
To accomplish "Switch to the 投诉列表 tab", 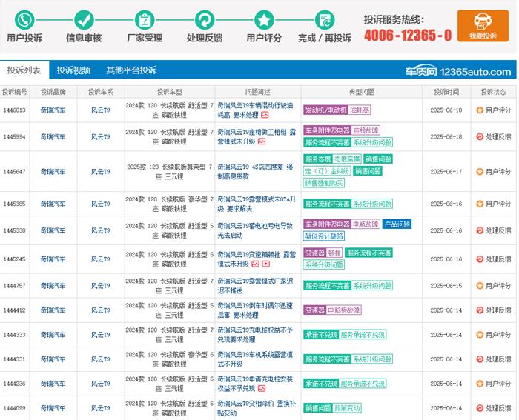I will tap(24, 70).
